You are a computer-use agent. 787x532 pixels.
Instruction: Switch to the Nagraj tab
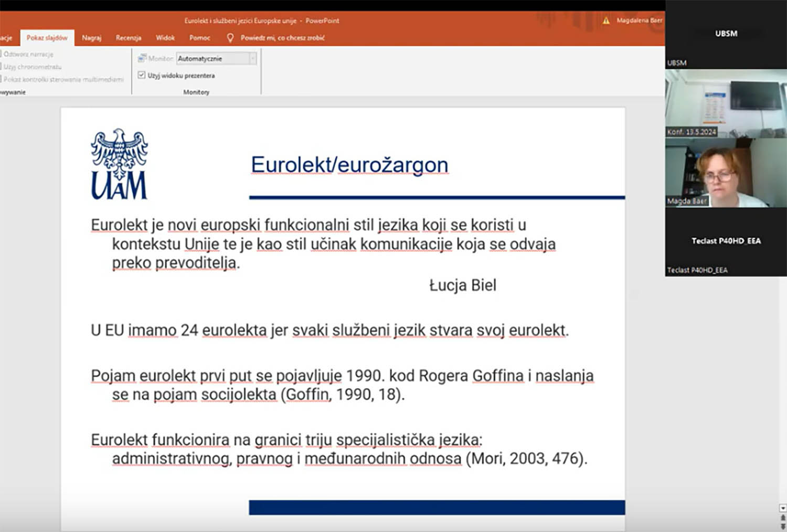91,38
